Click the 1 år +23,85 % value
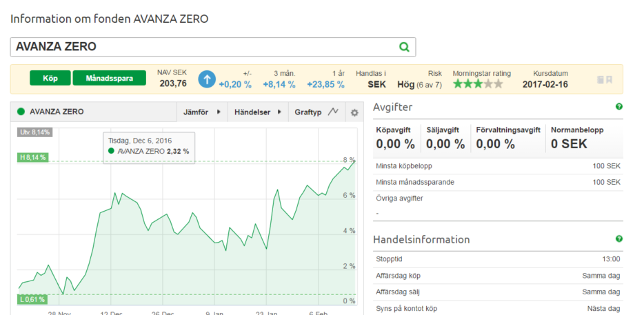 325,85
